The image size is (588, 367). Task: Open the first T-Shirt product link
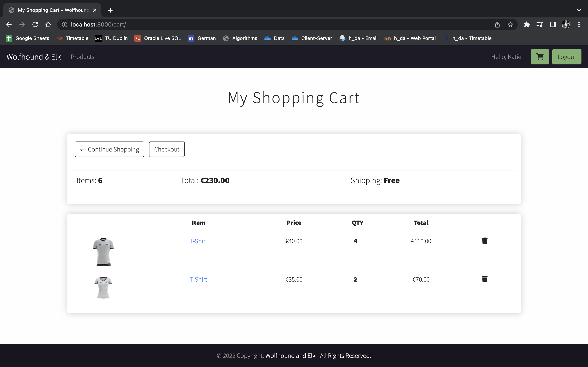tap(198, 241)
